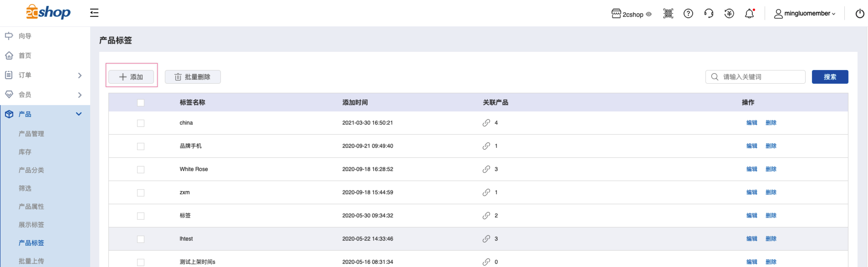Click the 添加 add button

[x=131, y=77]
